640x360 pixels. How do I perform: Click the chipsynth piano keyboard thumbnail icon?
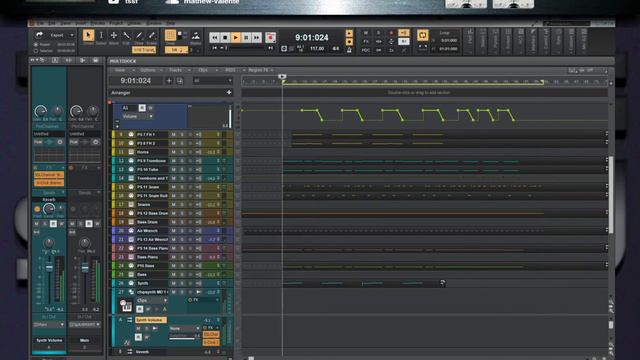pos(126,306)
